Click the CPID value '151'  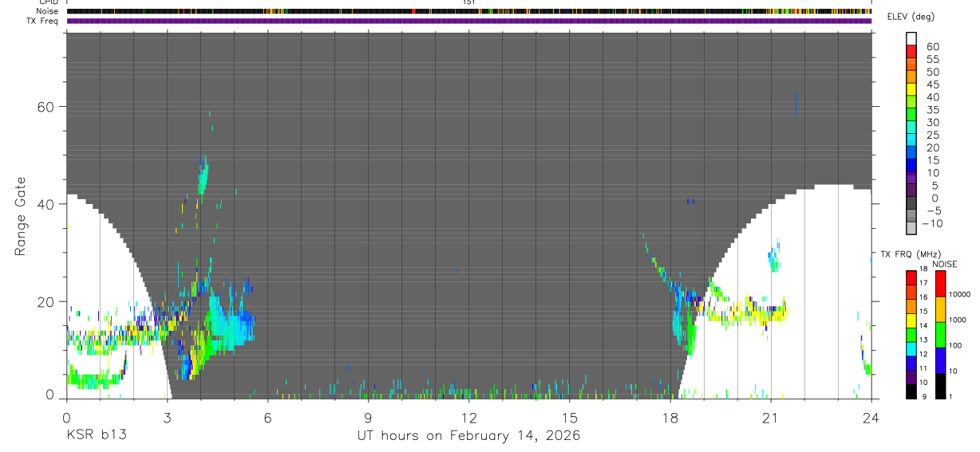pyautogui.click(x=469, y=2)
